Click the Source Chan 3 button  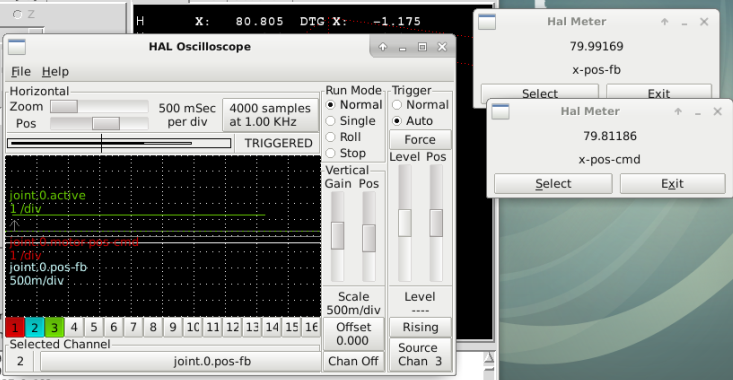pyautogui.click(x=420, y=354)
